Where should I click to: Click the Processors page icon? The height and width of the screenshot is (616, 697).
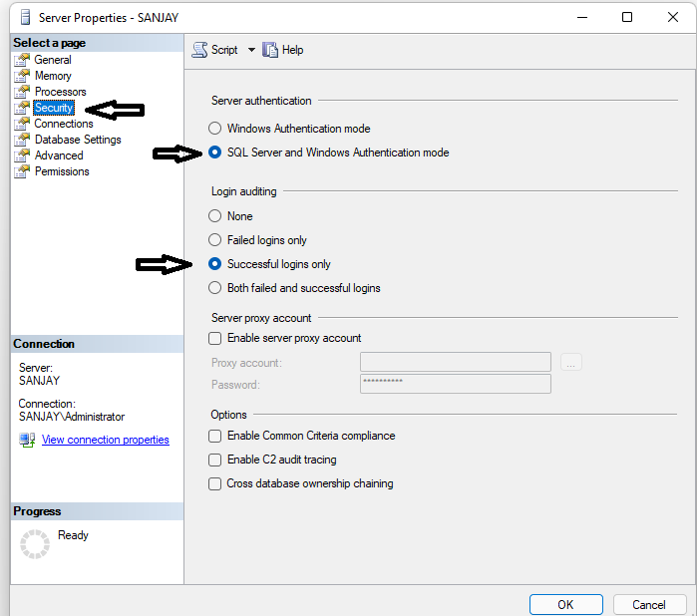click(x=22, y=92)
